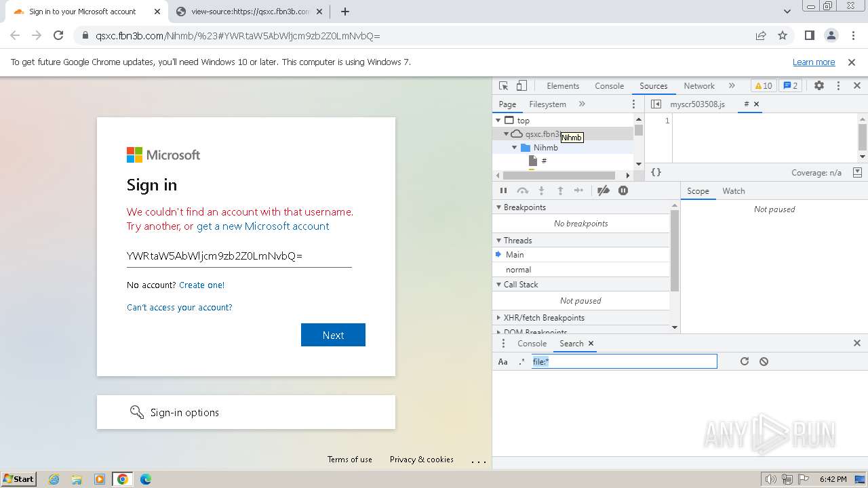The image size is (868, 488).
Task: Click step into function icon
Action: pyautogui.click(x=541, y=191)
